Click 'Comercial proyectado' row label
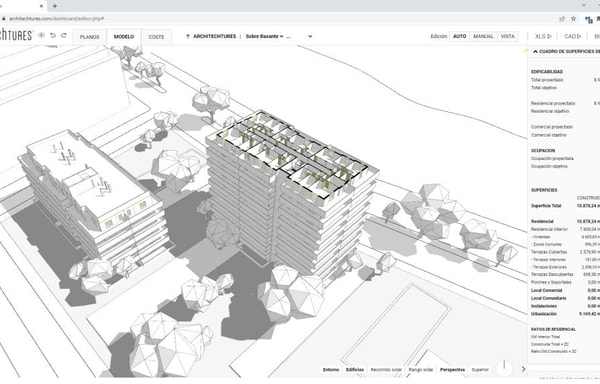Image resolution: width=600 pixels, height=384 pixels. (552, 127)
